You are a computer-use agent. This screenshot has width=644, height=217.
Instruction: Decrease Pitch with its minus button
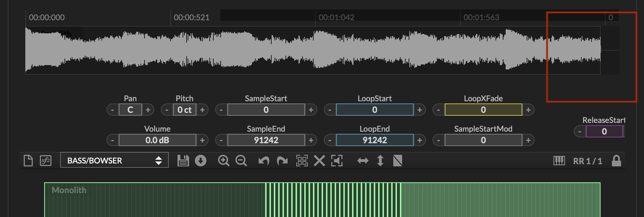tap(167, 110)
